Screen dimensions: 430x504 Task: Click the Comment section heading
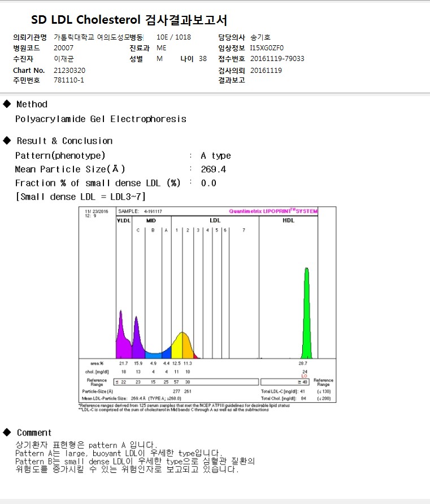(34, 433)
